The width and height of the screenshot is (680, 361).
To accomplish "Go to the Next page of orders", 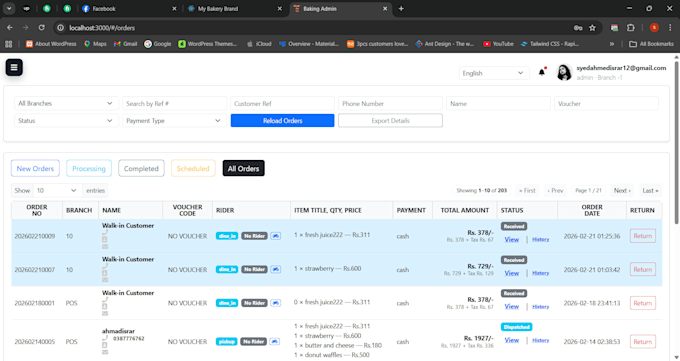I will point(622,190).
